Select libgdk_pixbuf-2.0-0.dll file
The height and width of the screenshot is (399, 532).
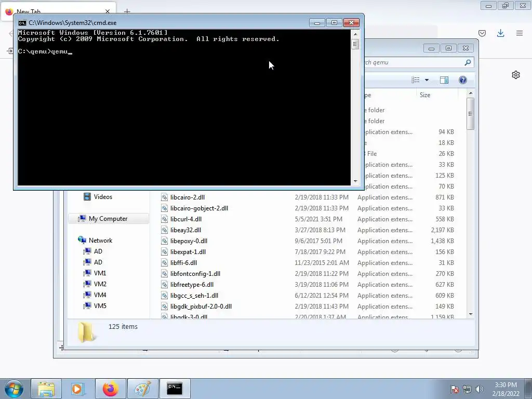pos(201,307)
